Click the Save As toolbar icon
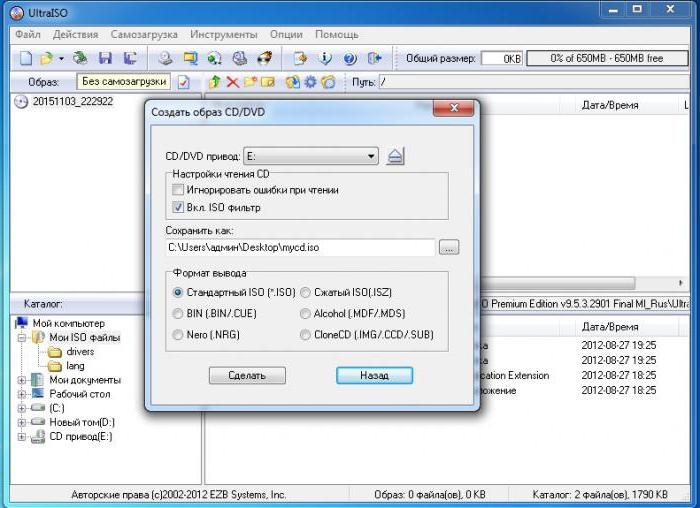 coord(130,58)
